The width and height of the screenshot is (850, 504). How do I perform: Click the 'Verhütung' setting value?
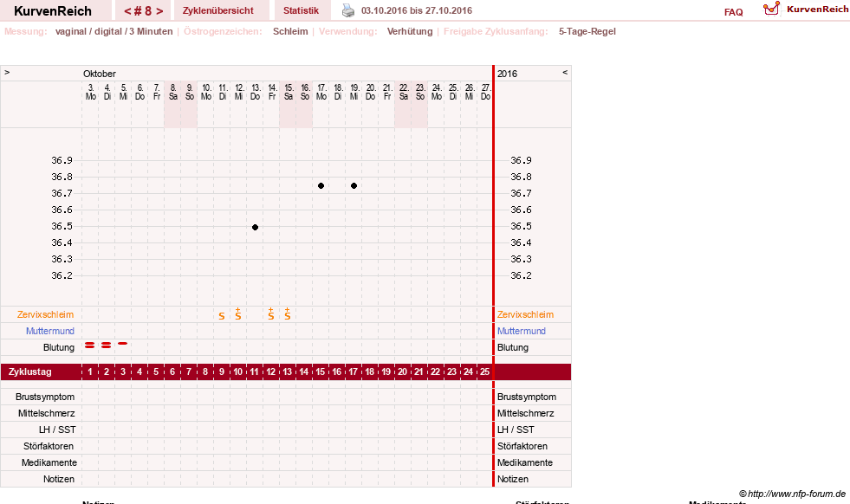point(410,31)
